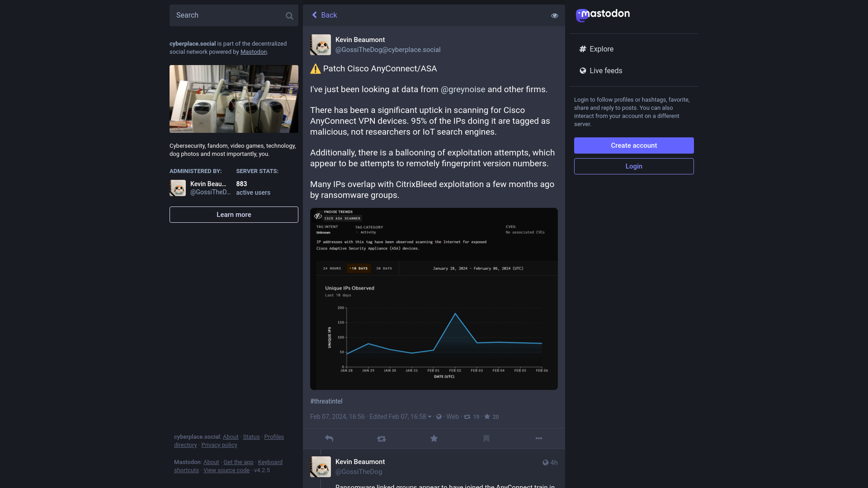Open the #threatintel hashtag
This screenshot has height=488, width=868.
point(326,401)
